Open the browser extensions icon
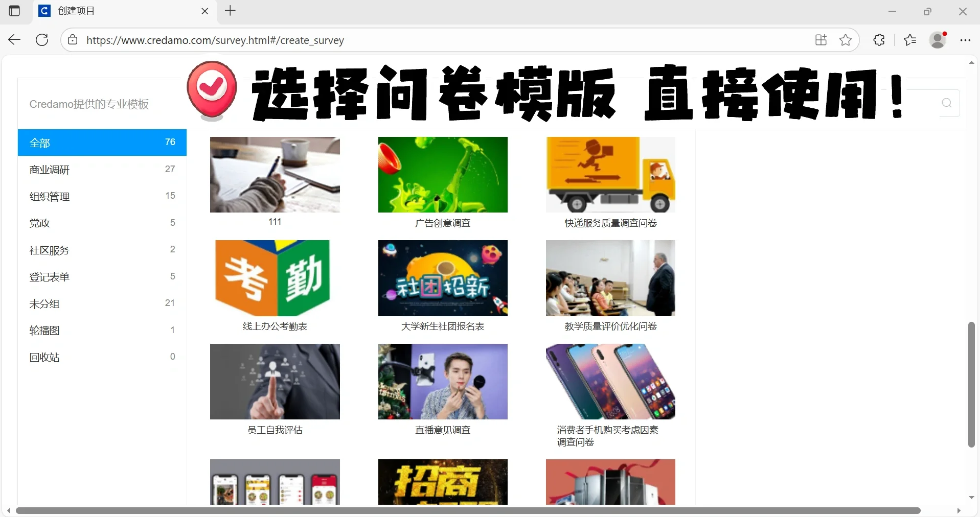The height and width of the screenshot is (517, 980). (879, 40)
